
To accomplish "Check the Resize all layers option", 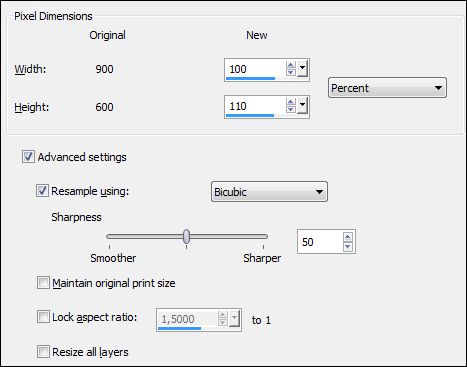I will pyautogui.click(x=43, y=352).
